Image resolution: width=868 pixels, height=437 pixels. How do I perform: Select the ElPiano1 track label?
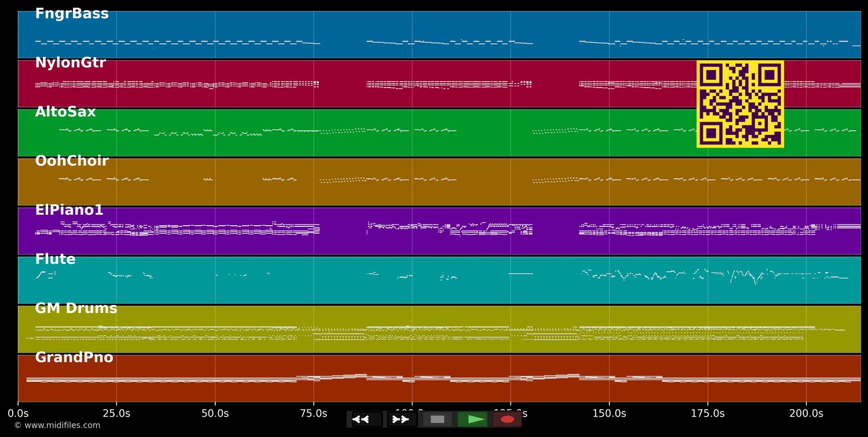[x=69, y=210]
